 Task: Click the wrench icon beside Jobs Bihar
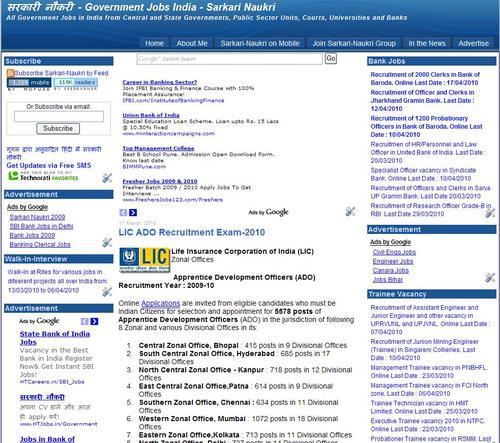pyautogui.click(x=490, y=277)
